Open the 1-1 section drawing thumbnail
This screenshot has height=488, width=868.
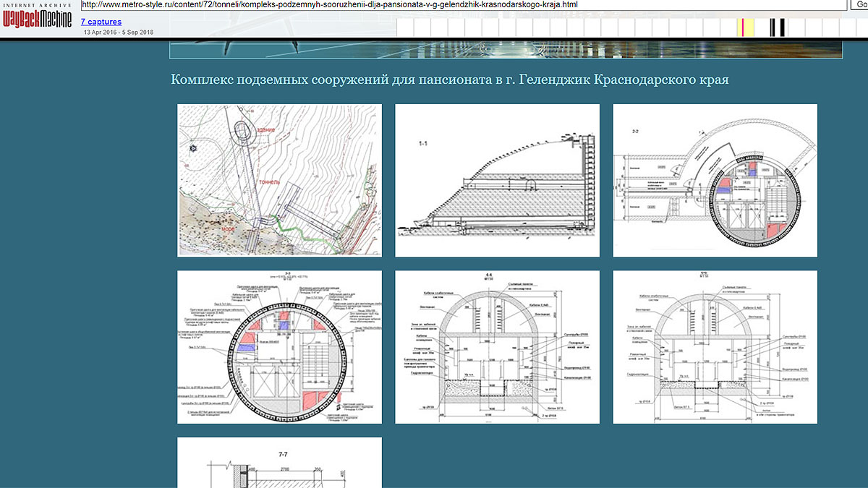pyautogui.click(x=497, y=180)
